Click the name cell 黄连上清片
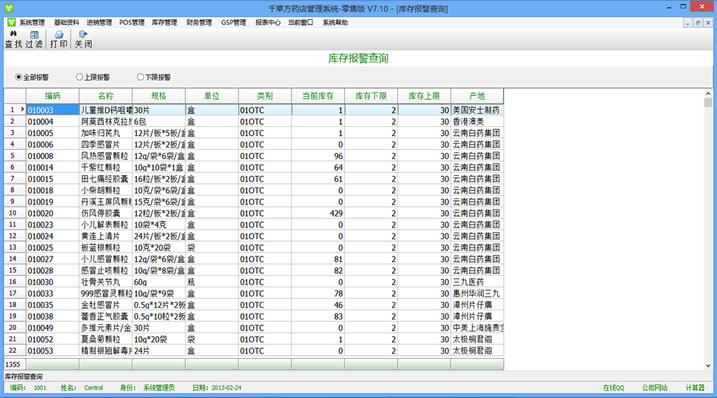Screen dimensions: 717x398 coord(106,236)
